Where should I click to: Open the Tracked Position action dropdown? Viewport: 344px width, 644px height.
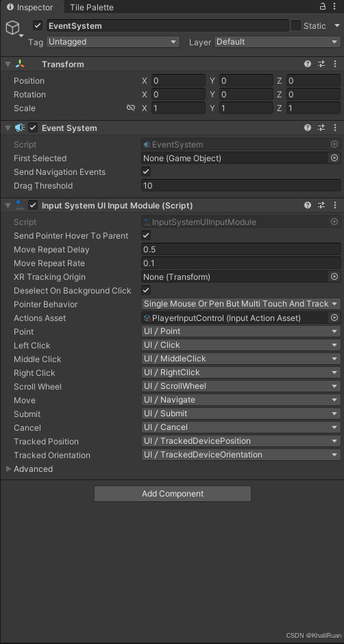click(241, 441)
